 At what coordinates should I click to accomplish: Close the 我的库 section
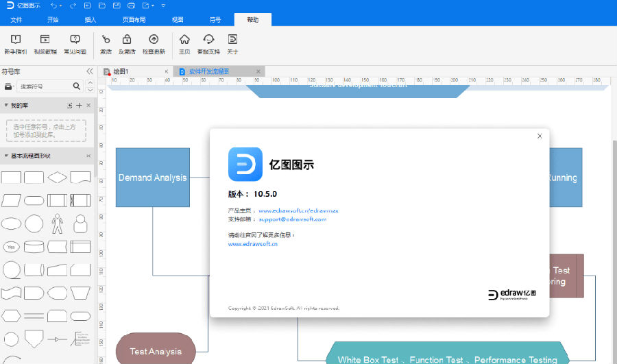click(88, 106)
